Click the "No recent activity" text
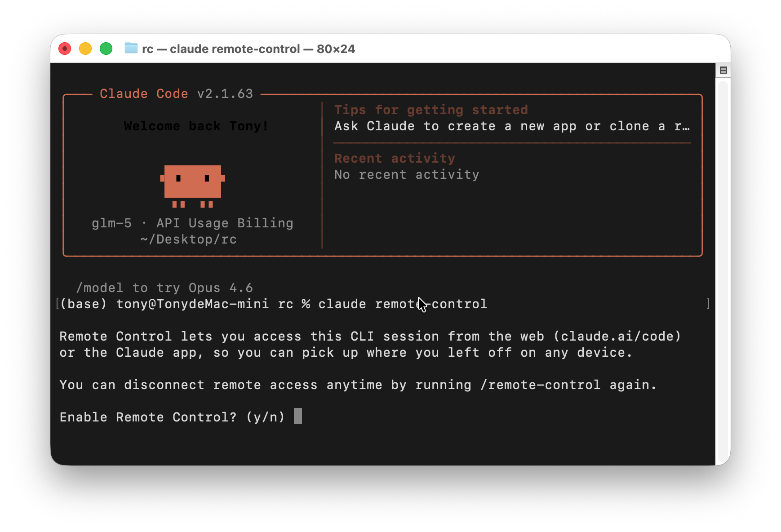Screen dimensions: 781x532 tap(407, 175)
